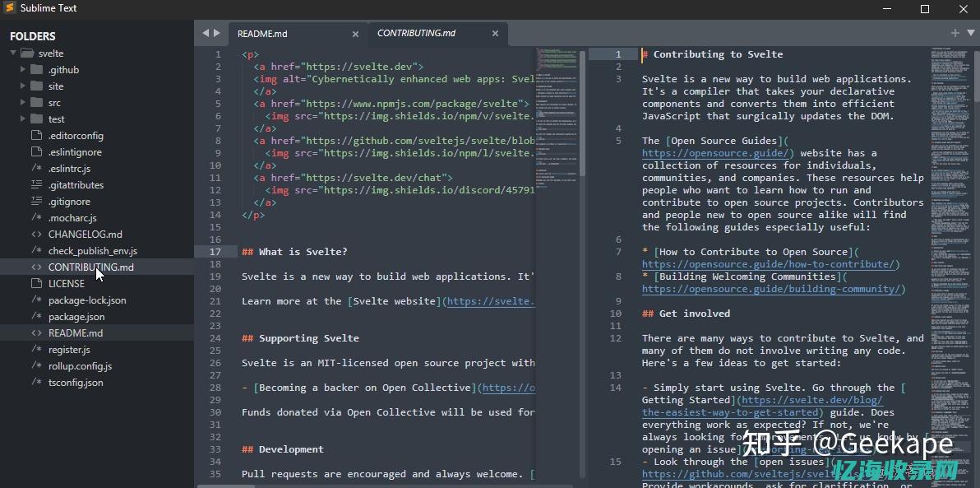
Task: Click the .mocharc.js file type icon
Action: click(36, 218)
